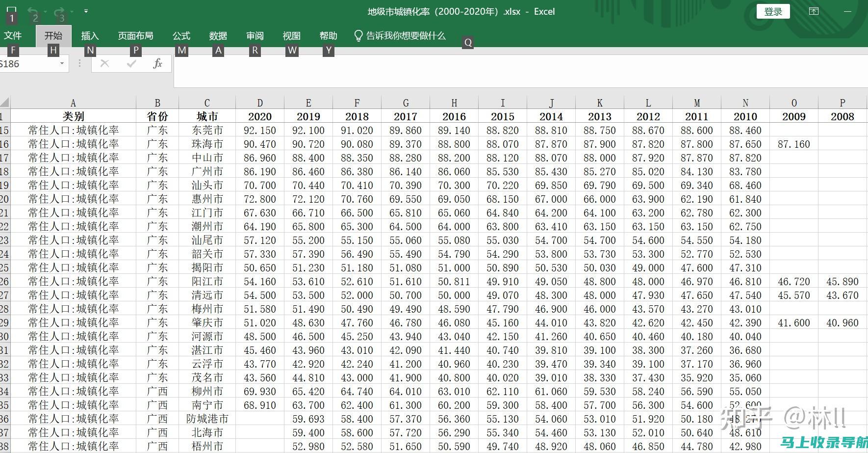Open Insert Function fx dialog
The height and width of the screenshot is (453, 868).
click(157, 63)
